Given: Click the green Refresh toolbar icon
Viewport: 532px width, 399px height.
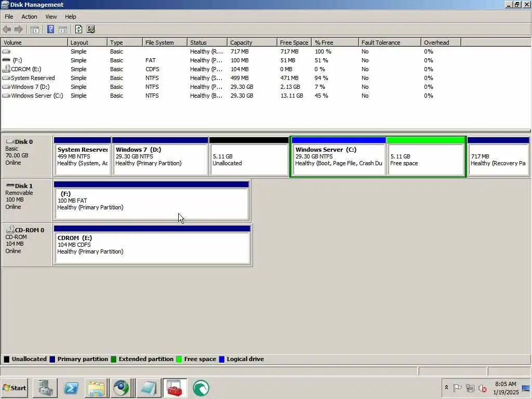Looking at the screenshot, I should click(79, 29).
